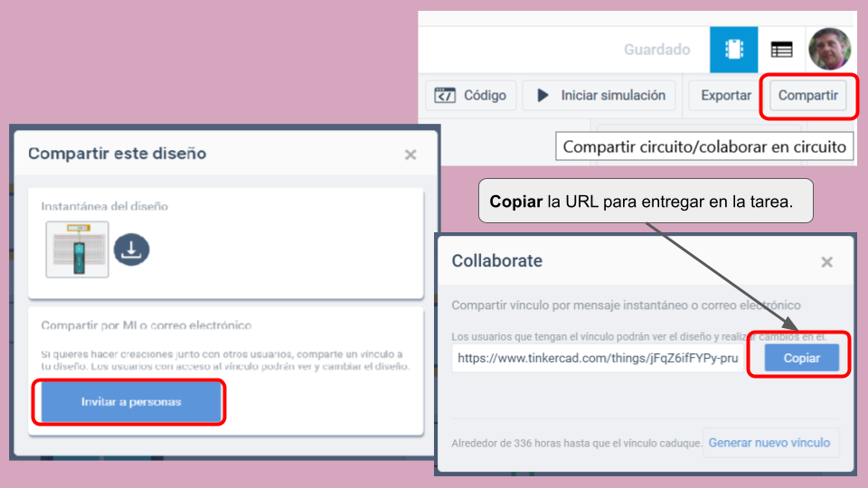868x488 pixels.
Task: Click the Exportar button
Action: click(x=725, y=95)
